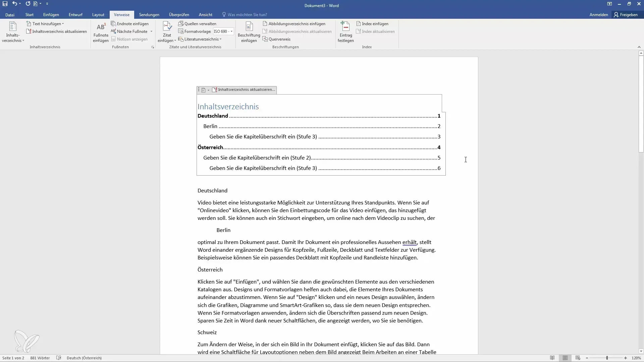
Task: Click the Schweiz heading in the document
Action: 207,333
